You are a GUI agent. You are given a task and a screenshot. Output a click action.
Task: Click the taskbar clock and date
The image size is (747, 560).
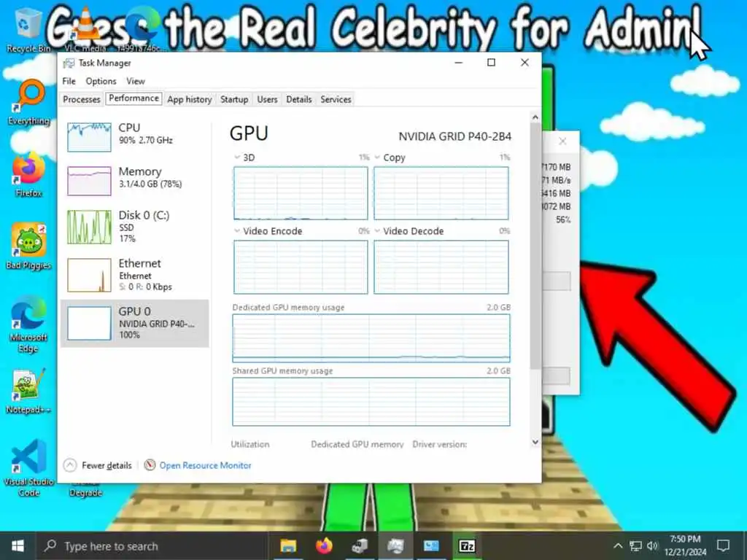coord(685,545)
